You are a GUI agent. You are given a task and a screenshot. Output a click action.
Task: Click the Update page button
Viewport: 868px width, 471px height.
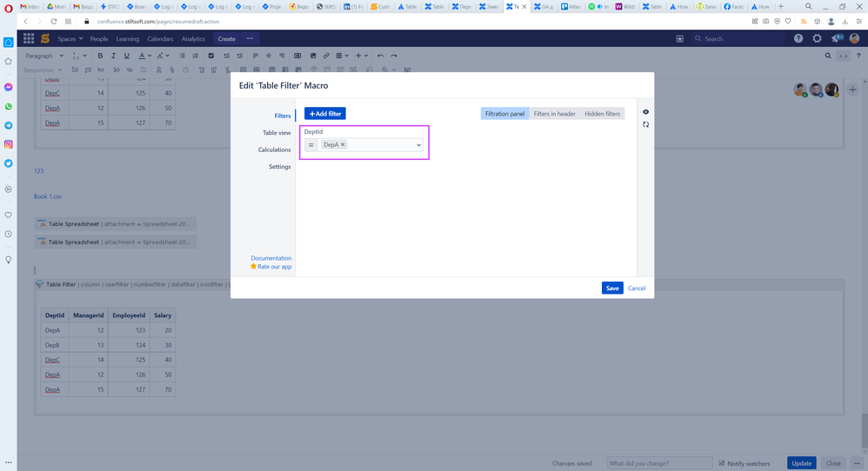[x=802, y=463]
